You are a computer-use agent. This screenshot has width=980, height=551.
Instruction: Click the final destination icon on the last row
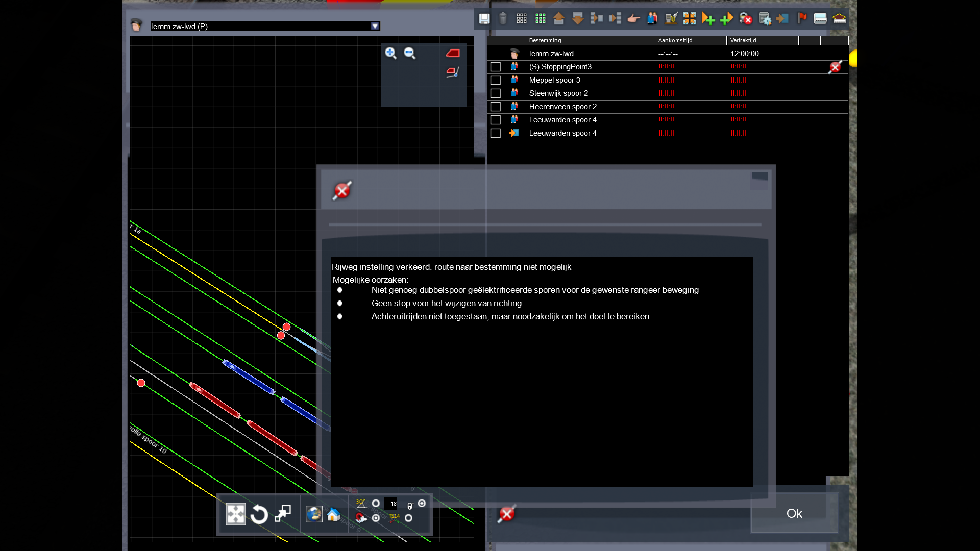tap(514, 133)
